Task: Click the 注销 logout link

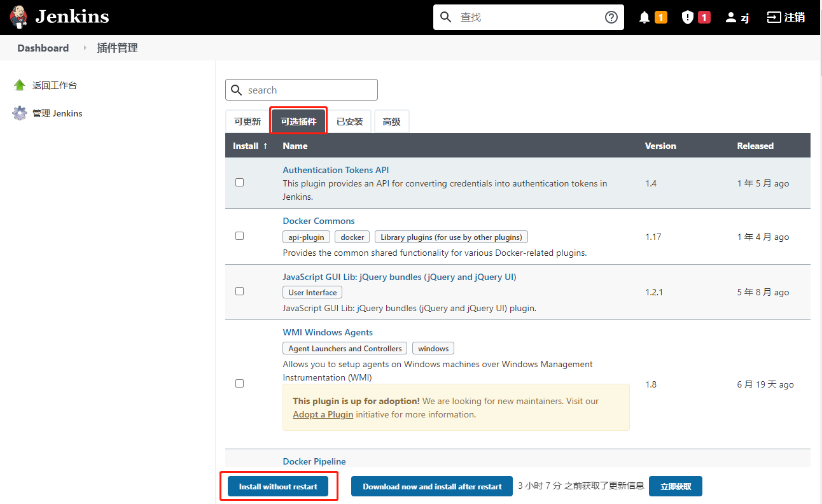Action: tap(795, 18)
